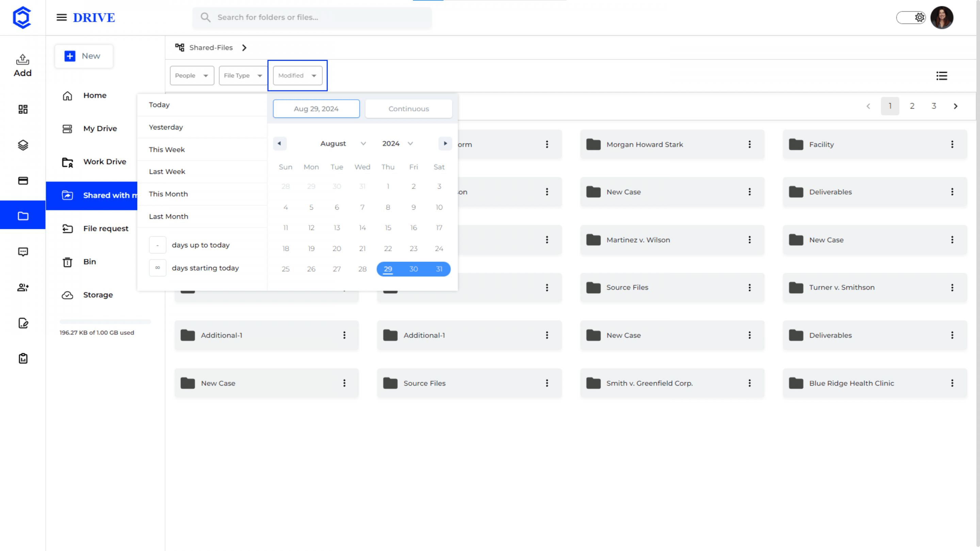Viewport: 980px width, 551px height.
Task: Go to page 3
Action: (934, 106)
